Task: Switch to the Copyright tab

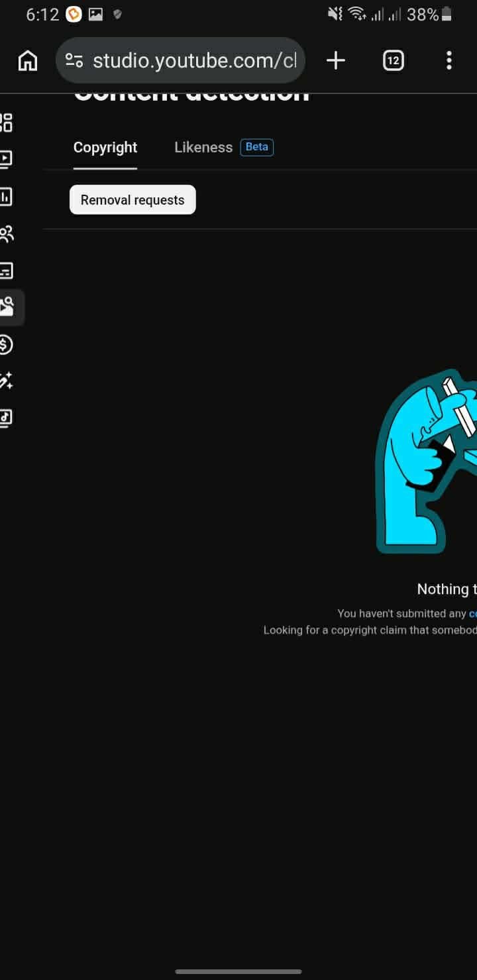Action: pyautogui.click(x=105, y=148)
